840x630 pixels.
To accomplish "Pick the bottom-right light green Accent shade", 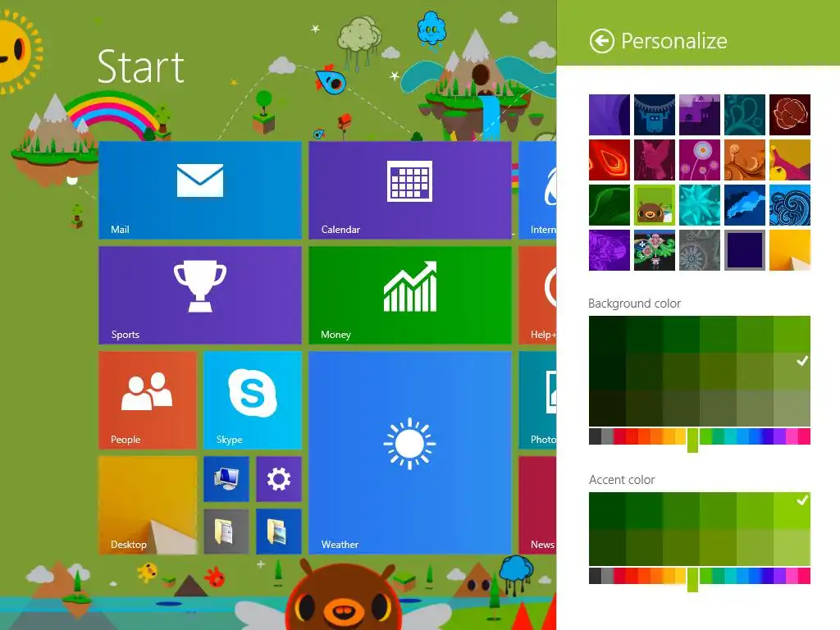I will click(x=792, y=547).
